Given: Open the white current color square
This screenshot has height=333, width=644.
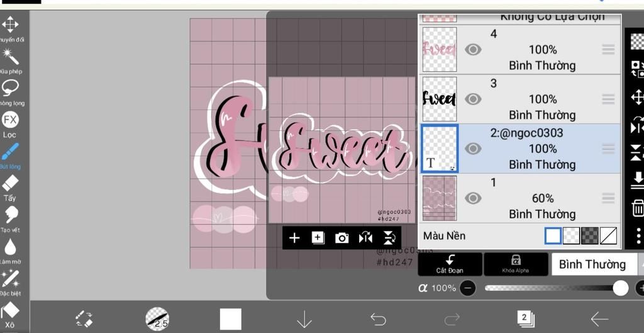Looking at the screenshot, I should coord(230,319).
